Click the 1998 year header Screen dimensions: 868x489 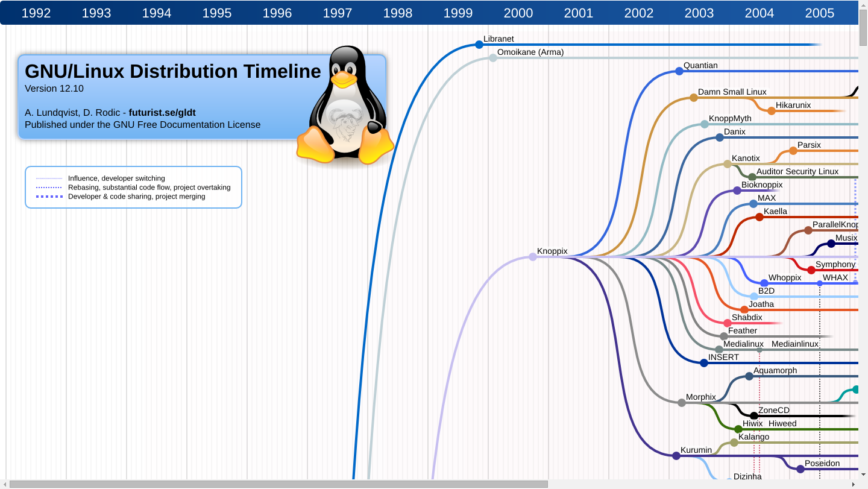(x=398, y=13)
